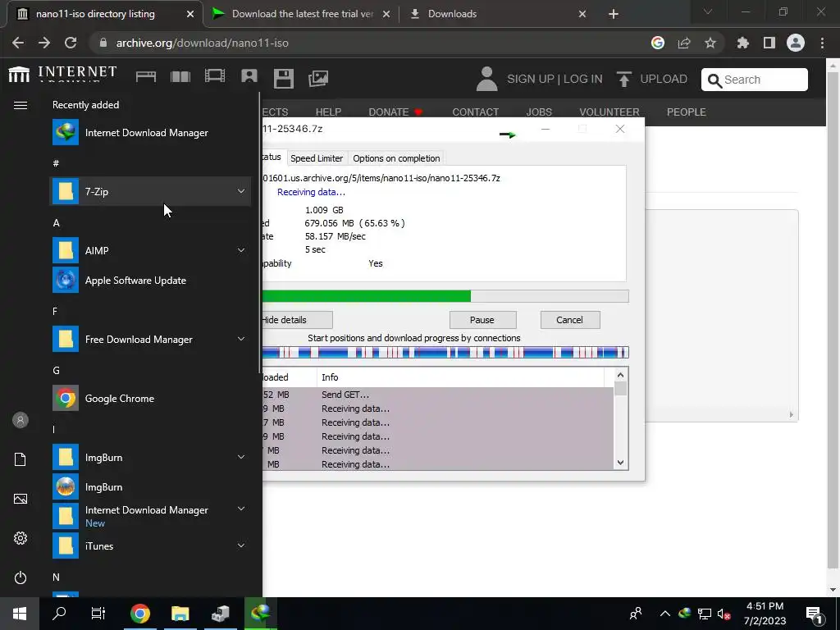Image resolution: width=840 pixels, height=630 pixels.
Task: Switch to nano11-iso directory listing tab
Action: (x=95, y=14)
